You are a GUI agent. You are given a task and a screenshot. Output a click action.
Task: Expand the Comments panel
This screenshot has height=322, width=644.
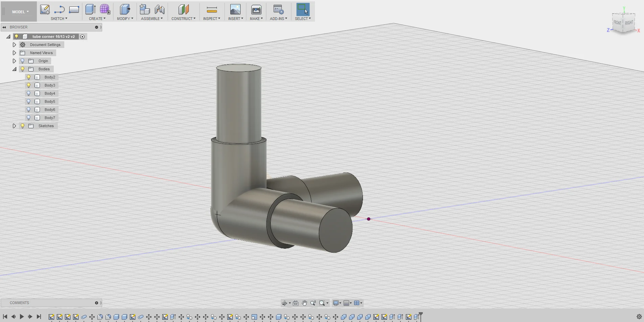[96, 303]
